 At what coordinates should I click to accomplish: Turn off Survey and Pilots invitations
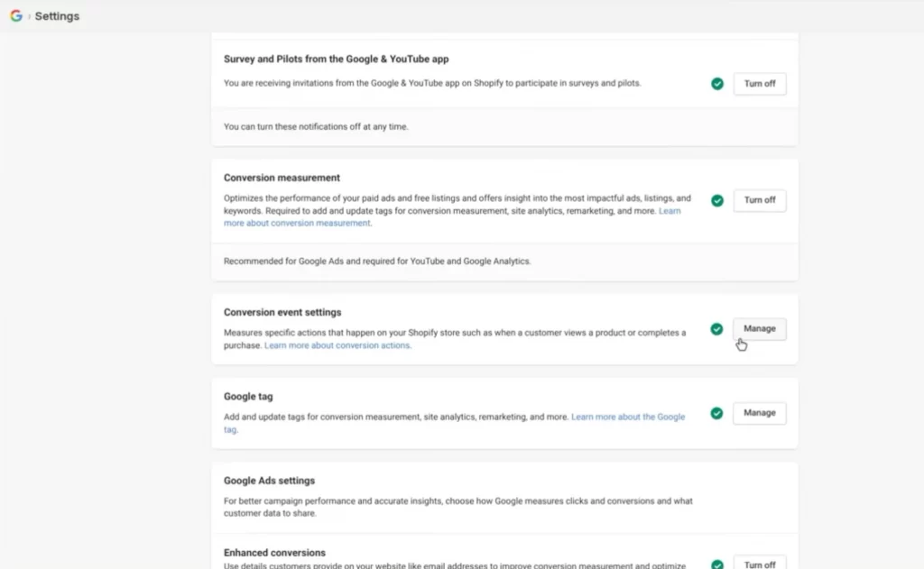(759, 83)
